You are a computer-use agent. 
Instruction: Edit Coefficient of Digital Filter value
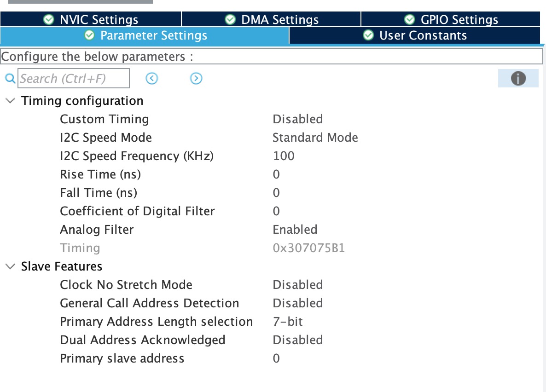coord(276,211)
